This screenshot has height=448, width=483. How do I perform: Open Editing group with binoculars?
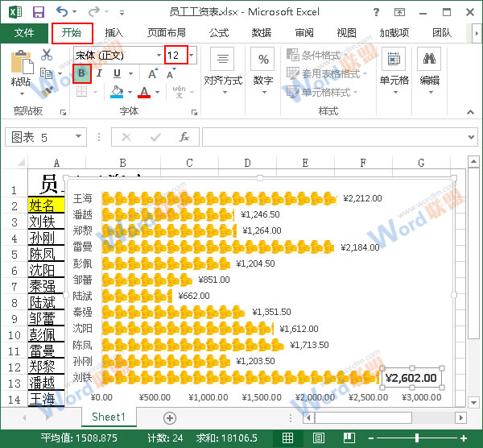[x=429, y=72]
